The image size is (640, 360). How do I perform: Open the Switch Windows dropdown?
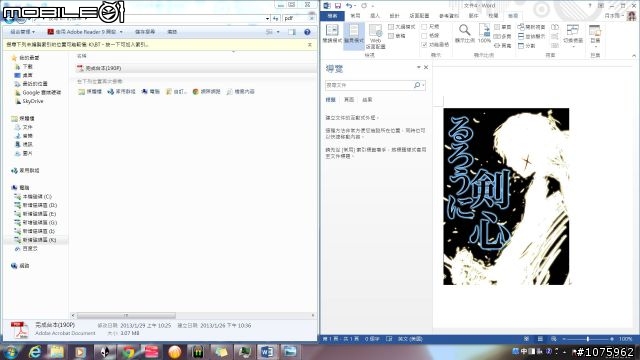point(573,35)
